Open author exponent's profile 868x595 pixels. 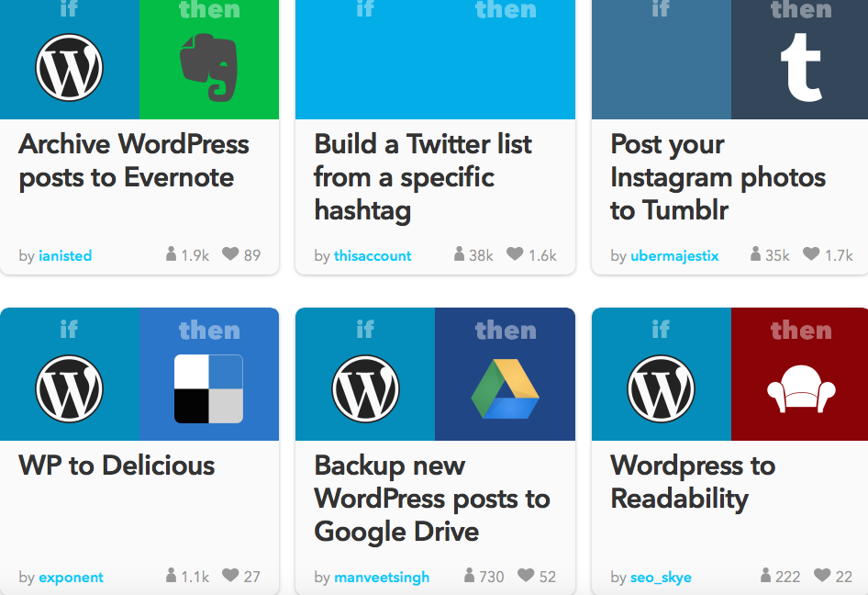pos(71,578)
